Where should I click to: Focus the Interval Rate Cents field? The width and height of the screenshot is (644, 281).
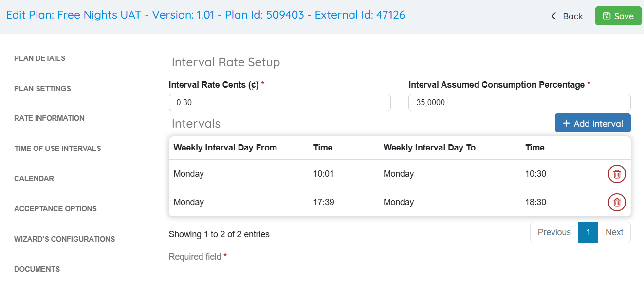tap(279, 103)
